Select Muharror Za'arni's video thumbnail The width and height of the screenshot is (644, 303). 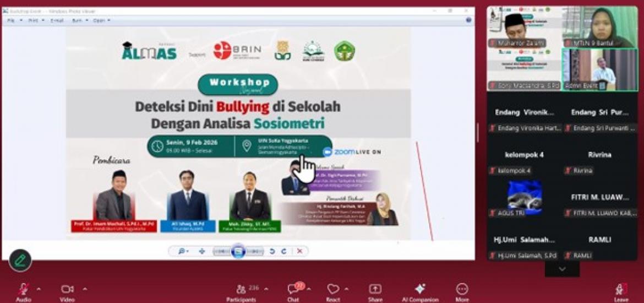pyautogui.click(x=524, y=27)
